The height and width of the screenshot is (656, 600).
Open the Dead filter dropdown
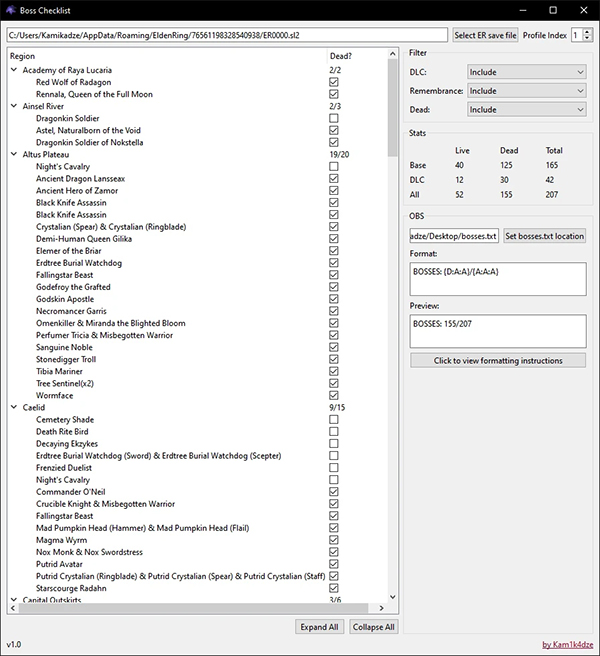[x=526, y=110]
